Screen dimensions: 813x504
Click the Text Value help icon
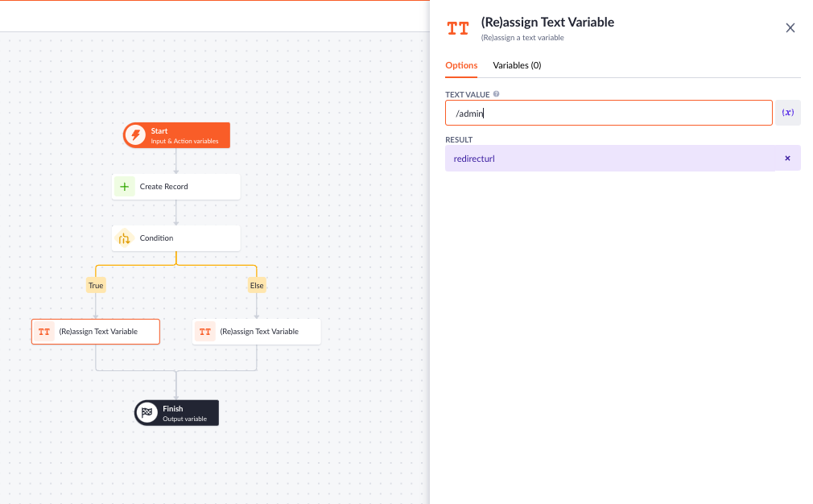(x=496, y=94)
